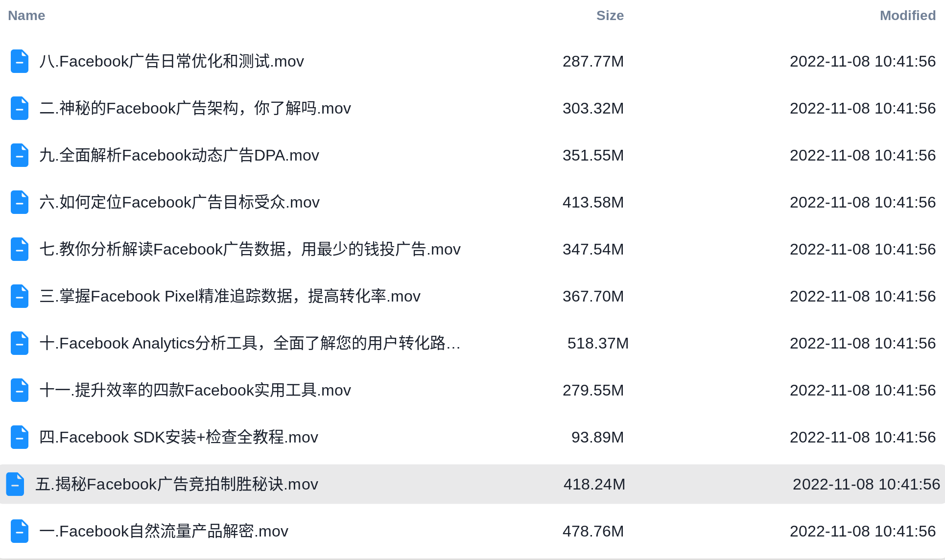Open 十一.提升效率的四款Facebook实用工具.mov file name

(x=195, y=390)
